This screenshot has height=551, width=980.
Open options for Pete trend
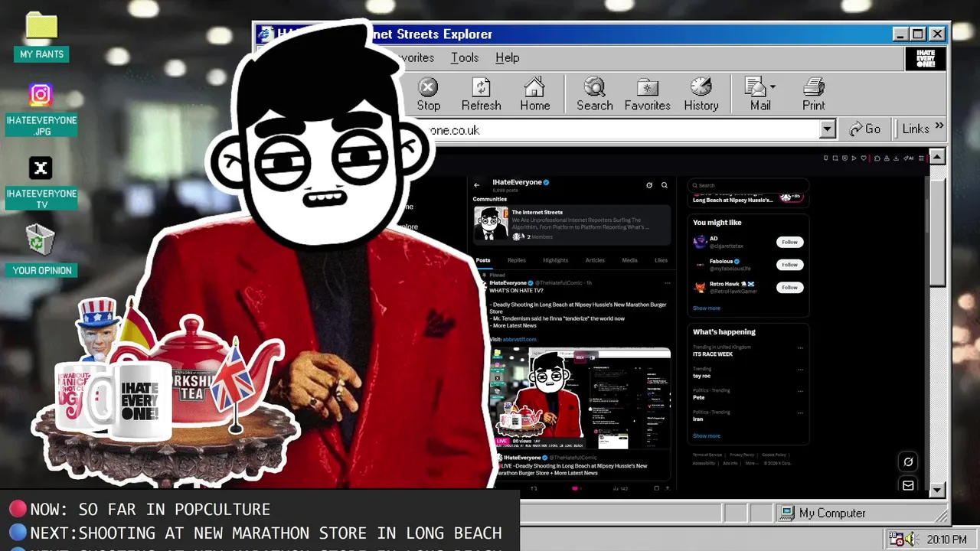(x=800, y=390)
